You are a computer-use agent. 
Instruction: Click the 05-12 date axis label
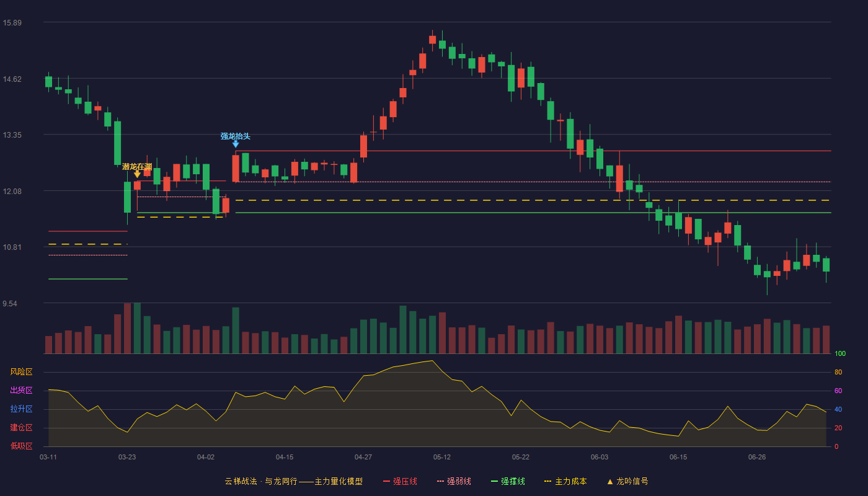[442, 457]
